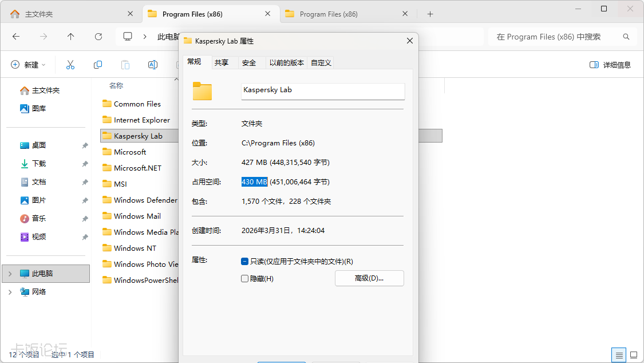Click the 高级(D)... button

369,278
